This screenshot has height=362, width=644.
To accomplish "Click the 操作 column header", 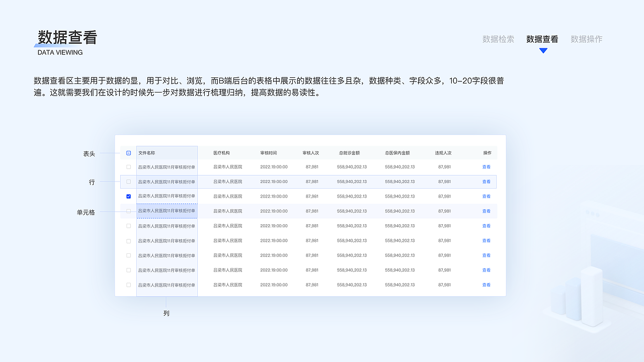I will tap(488, 153).
